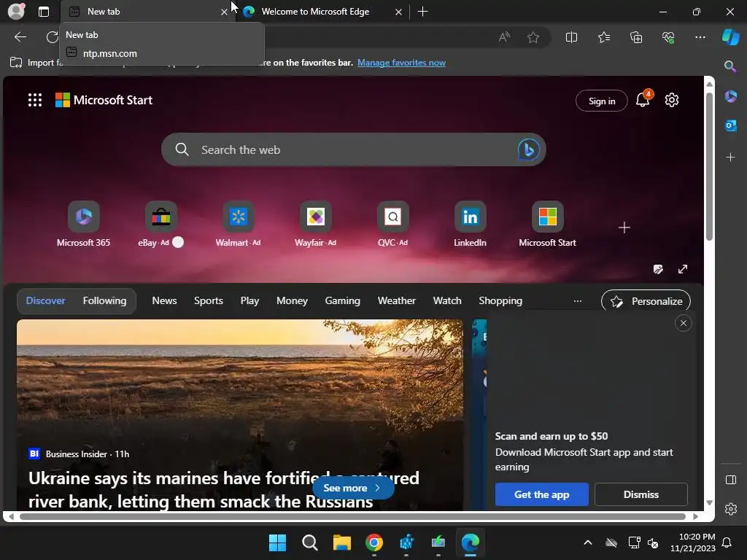Open the eBay quick link tile
The width and height of the screenshot is (747, 560).
click(160, 225)
